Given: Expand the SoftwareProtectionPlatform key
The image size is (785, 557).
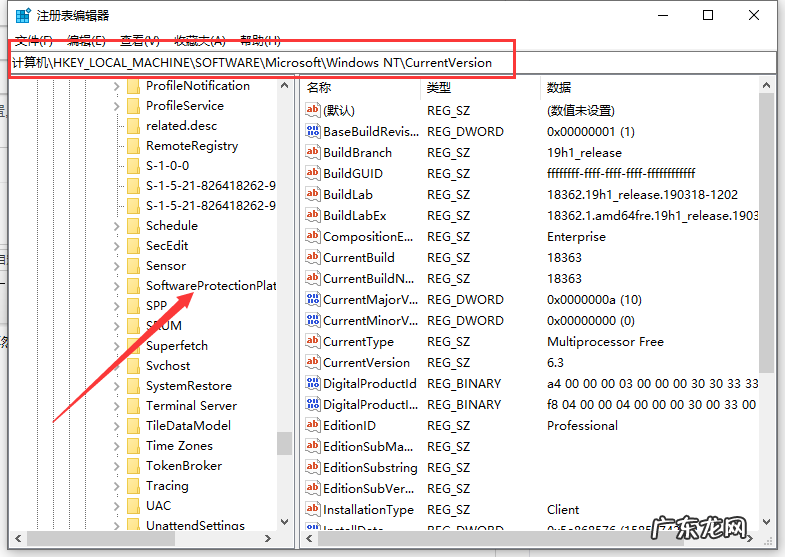Looking at the screenshot, I should 117,286.
